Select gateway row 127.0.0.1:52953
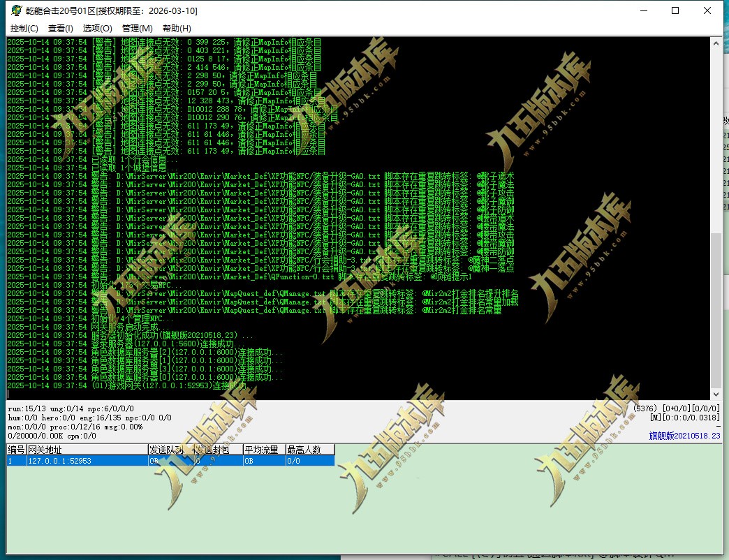The width and height of the screenshot is (729, 560). click(x=170, y=461)
